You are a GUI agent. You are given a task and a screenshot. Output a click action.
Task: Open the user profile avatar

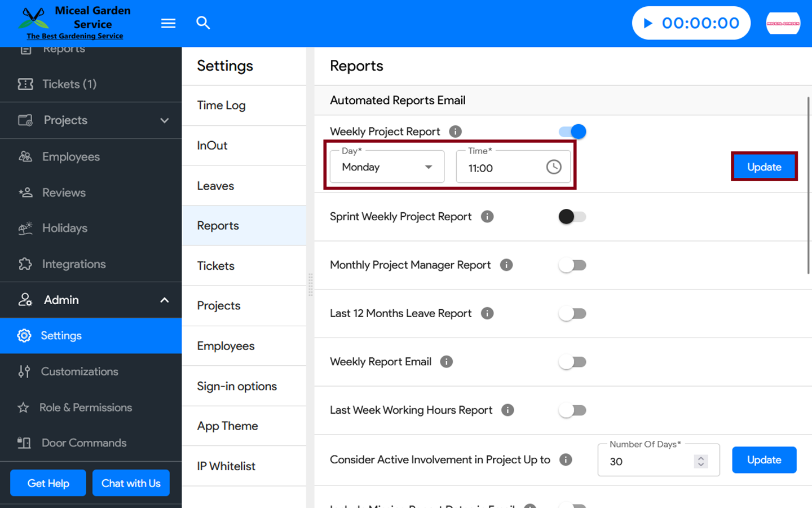pos(783,23)
